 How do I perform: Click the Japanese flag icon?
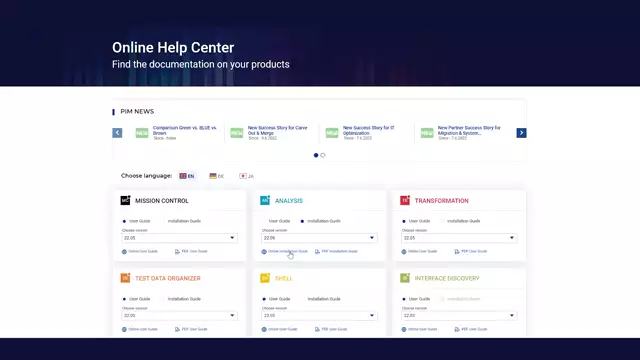coord(243,176)
